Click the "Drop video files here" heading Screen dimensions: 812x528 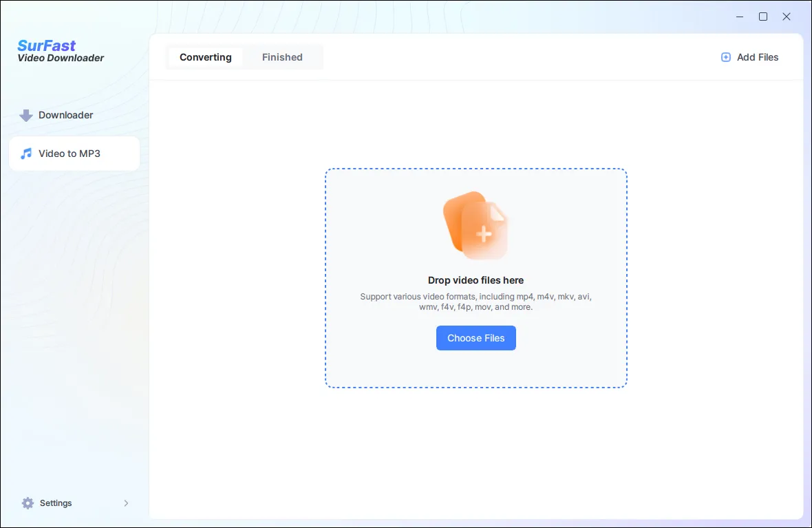pyautogui.click(x=476, y=280)
